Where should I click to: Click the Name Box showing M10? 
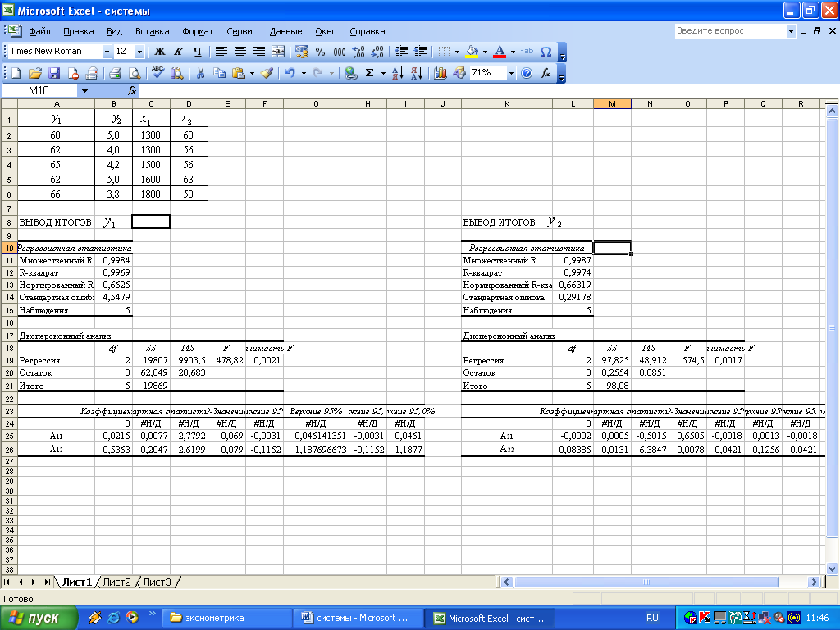point(39,90)
